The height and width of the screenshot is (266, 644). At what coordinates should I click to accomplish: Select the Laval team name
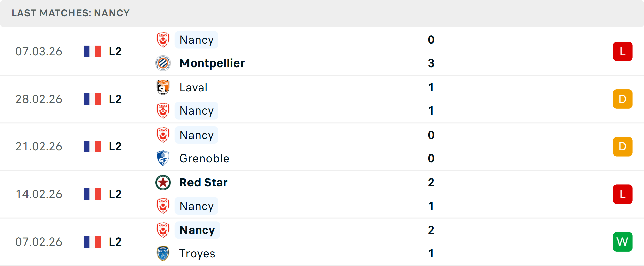(x=194, y=87)
